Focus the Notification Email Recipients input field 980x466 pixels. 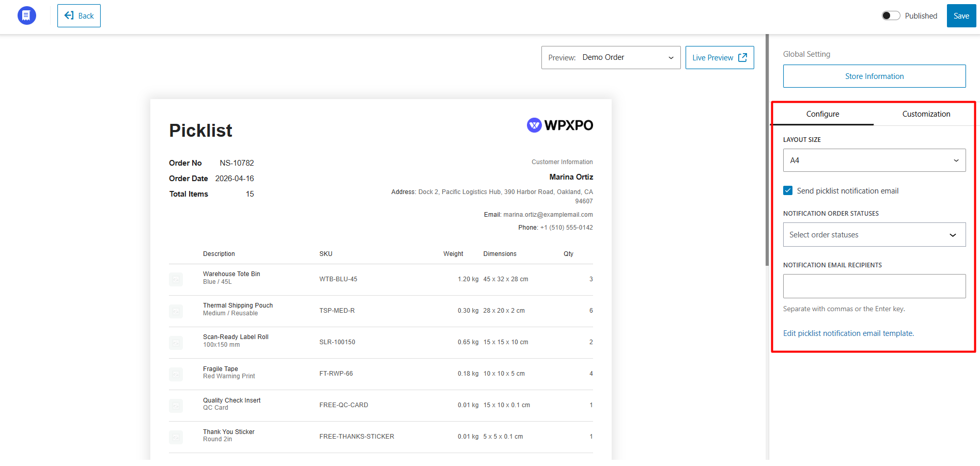tap(874, 286)
